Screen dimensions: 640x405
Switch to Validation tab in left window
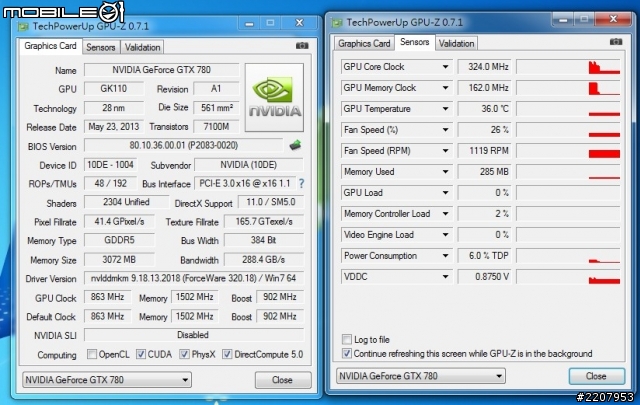142,47
